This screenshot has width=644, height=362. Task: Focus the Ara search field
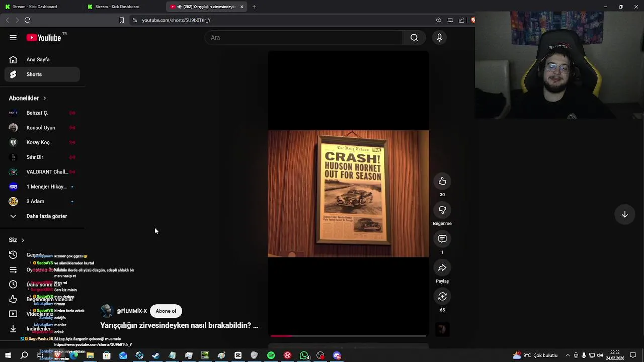click(x=304, y=38)
